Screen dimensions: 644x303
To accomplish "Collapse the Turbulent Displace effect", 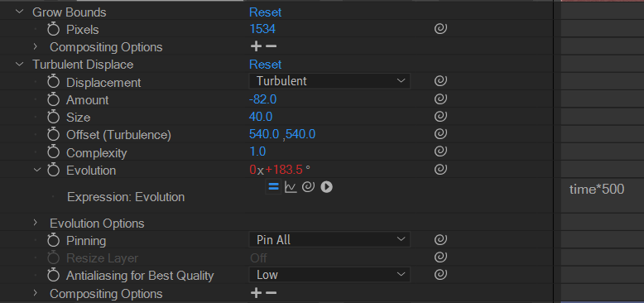I will (x=19, y=65).
